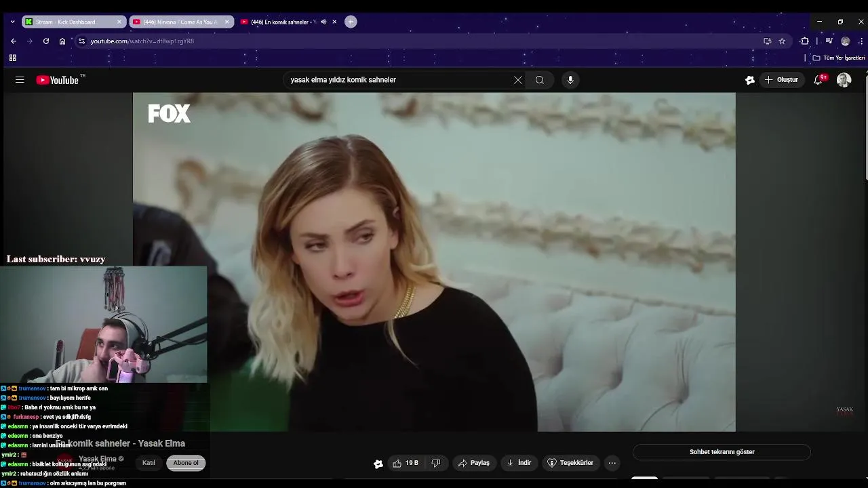Open YouTube notifications bell
The image size is (868, 488).
(818, 80)
